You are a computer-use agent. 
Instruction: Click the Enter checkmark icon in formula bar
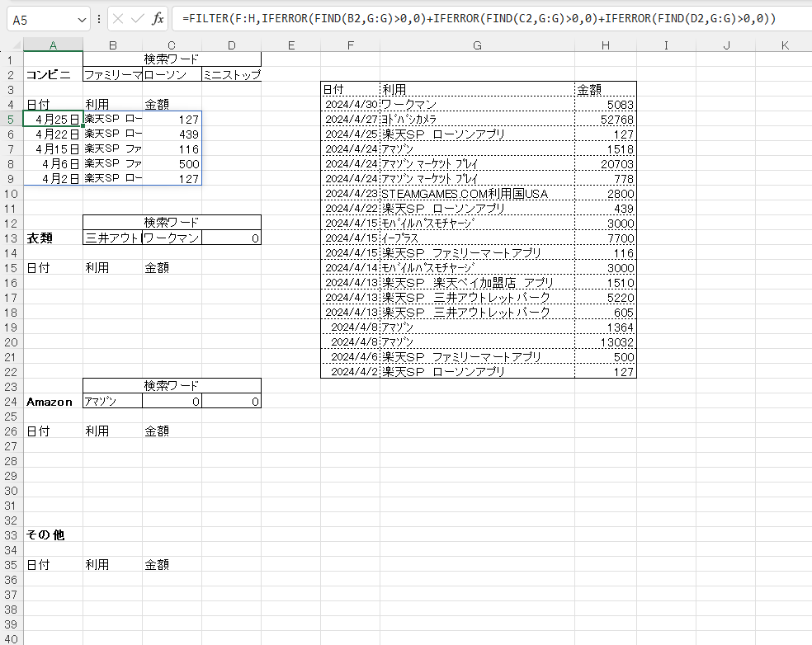138,18
